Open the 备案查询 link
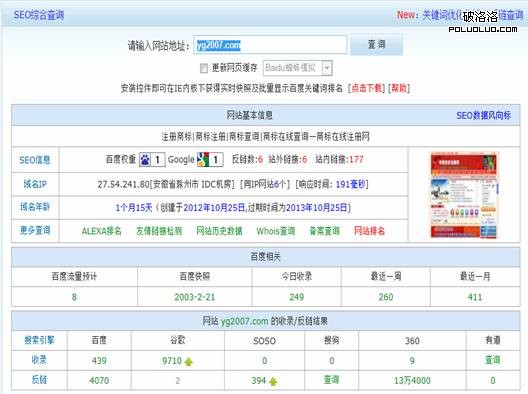The image size is (528, 394). click(325, 231)
